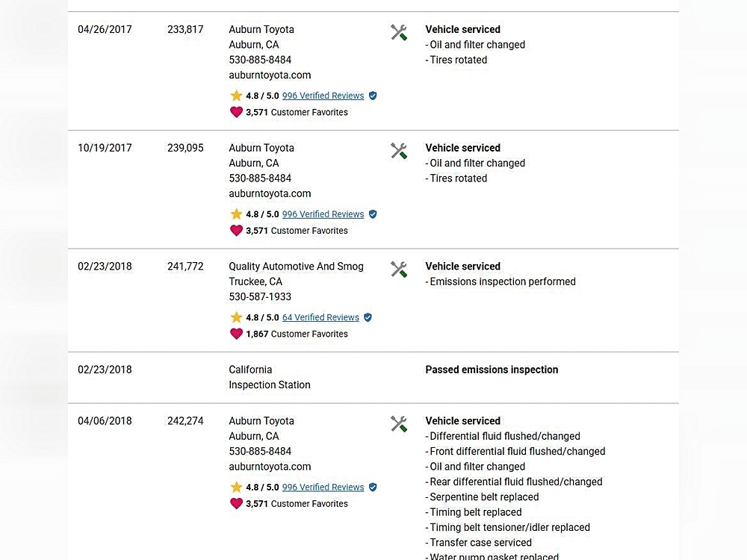Screen dimensions: 747x560
Task: Click Quality Automotive And Smog name
Action: 296,267
